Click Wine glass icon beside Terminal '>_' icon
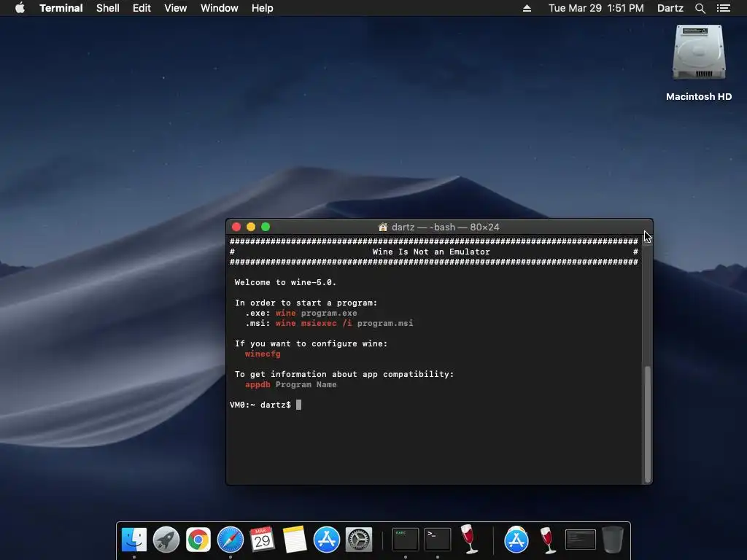This screenshot has height=560, width=747. click(469, 539)
